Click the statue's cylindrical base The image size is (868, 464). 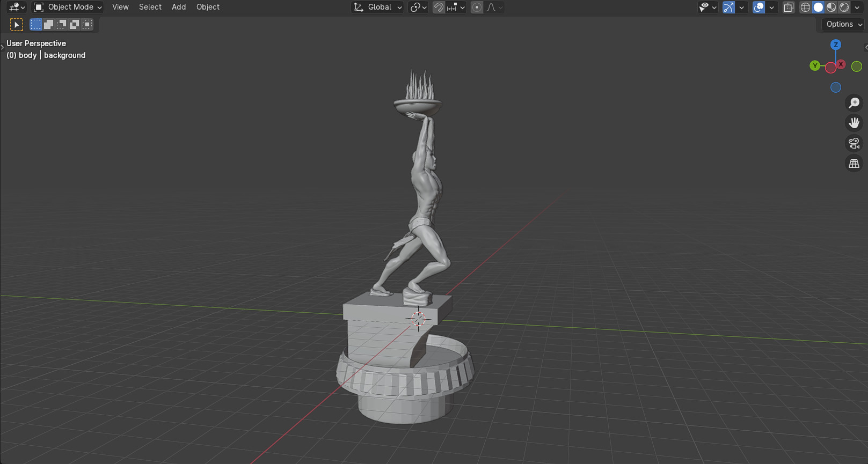tap(405, 409)
